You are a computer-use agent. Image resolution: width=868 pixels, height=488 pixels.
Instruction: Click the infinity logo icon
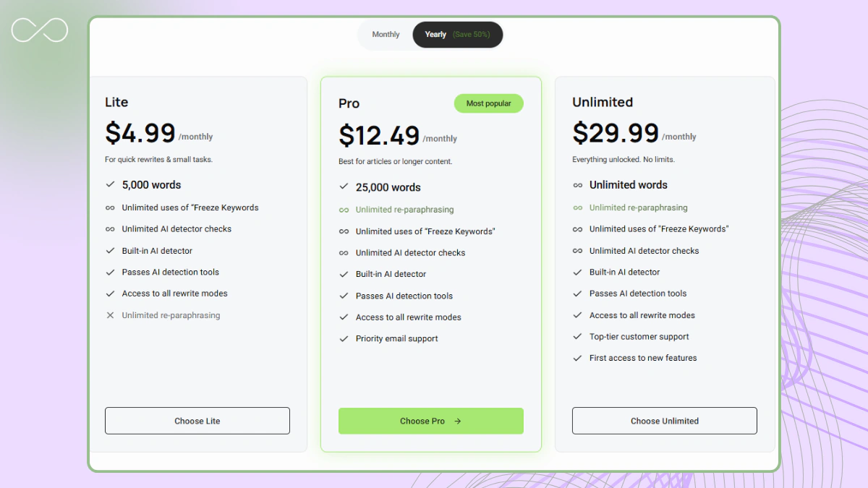click(x=40, y=30)
